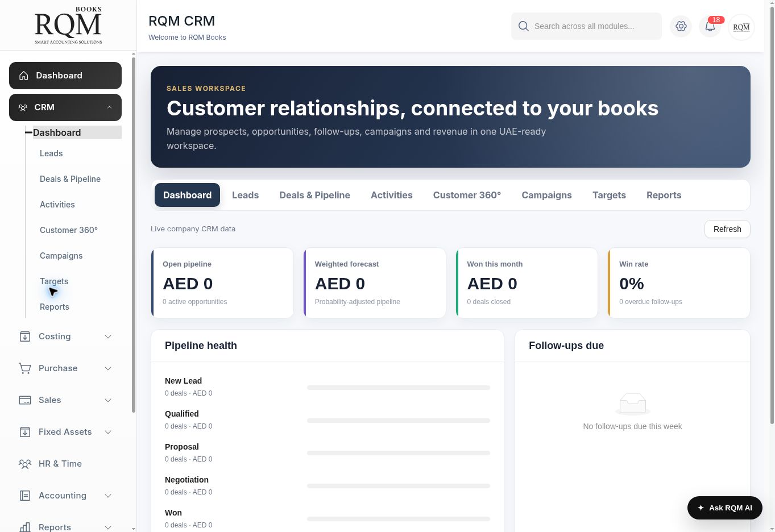Click the search magnifier icon

(524, 26)
